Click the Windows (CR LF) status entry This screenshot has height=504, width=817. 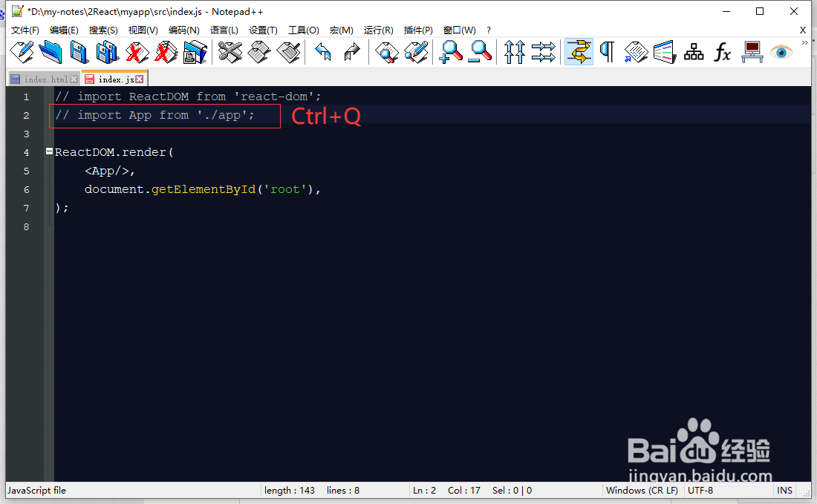click(642, 491)
